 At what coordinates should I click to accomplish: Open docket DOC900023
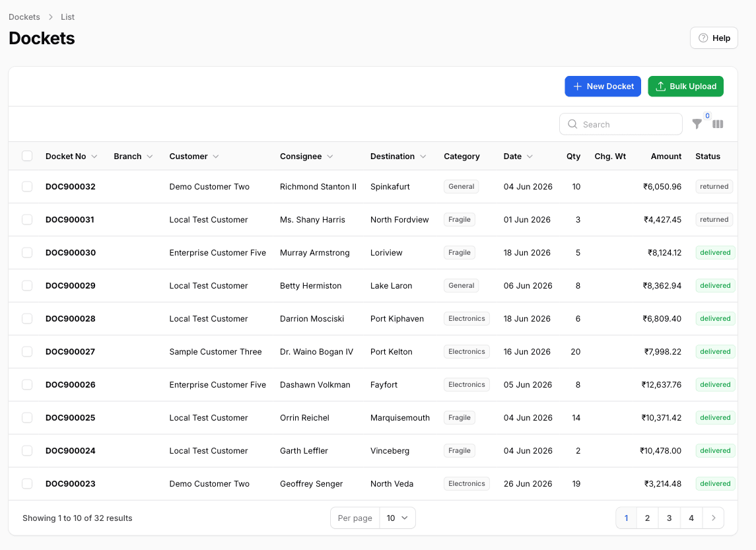point(71,484)
